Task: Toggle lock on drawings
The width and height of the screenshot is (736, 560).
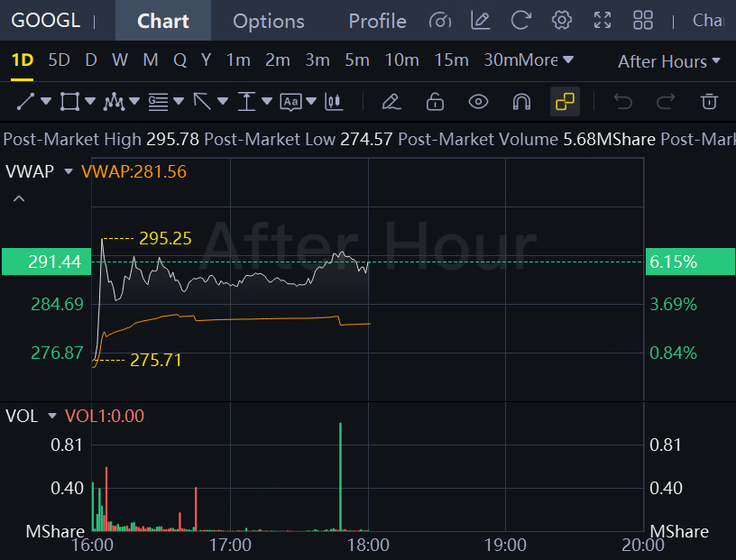Action: point(435,101)
